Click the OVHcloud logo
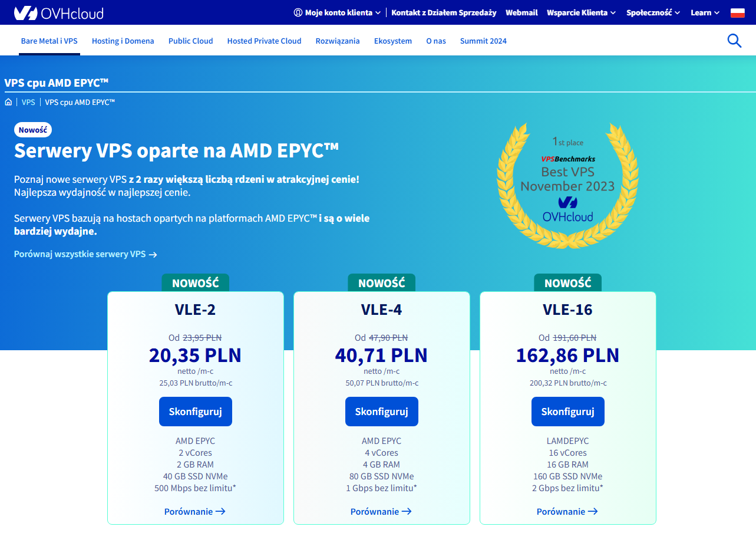The width and height of the screenshot is (756, 533). coord(59,12)
